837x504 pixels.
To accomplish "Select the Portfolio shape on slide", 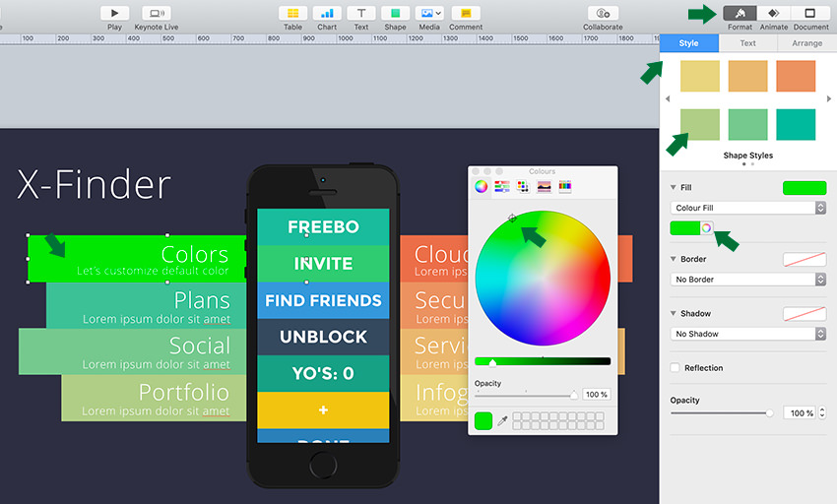I will 154,398.
